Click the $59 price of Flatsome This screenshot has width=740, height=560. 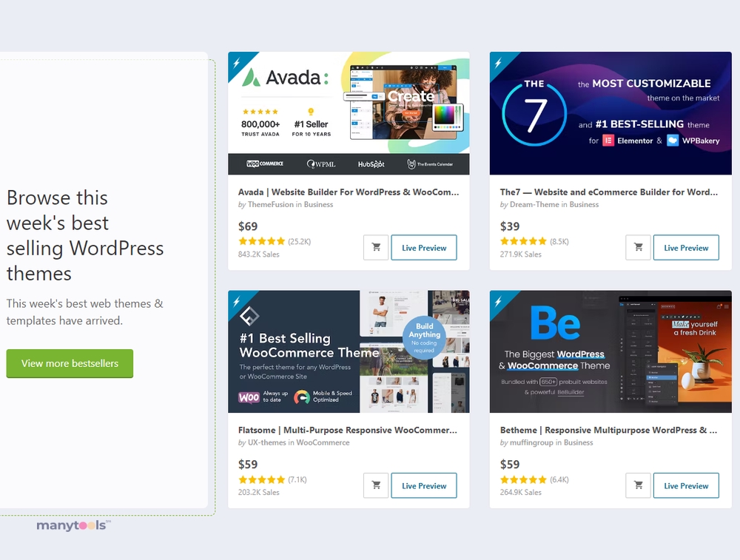coord(248,465)
